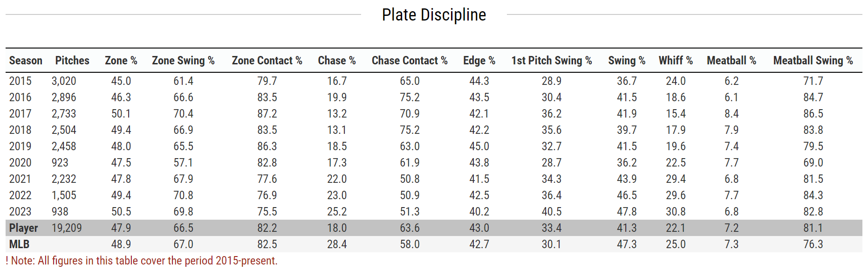Sort by Edge % column header
868x271 pixels.
(479, 61)
